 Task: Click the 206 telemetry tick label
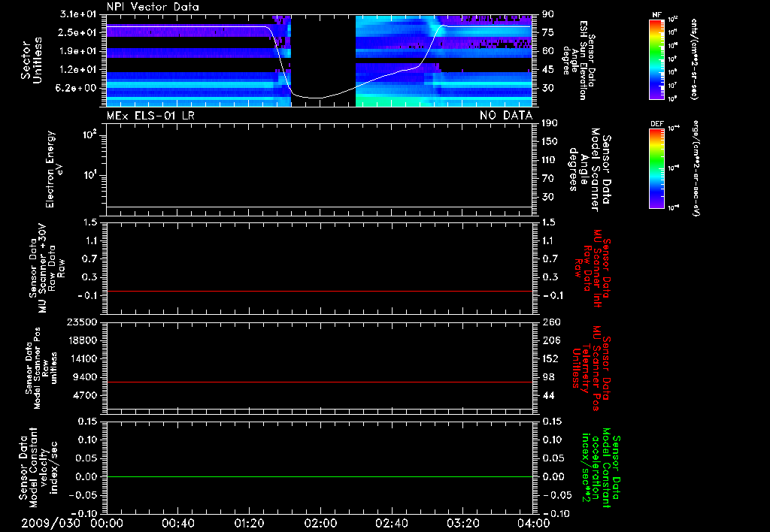550,340
